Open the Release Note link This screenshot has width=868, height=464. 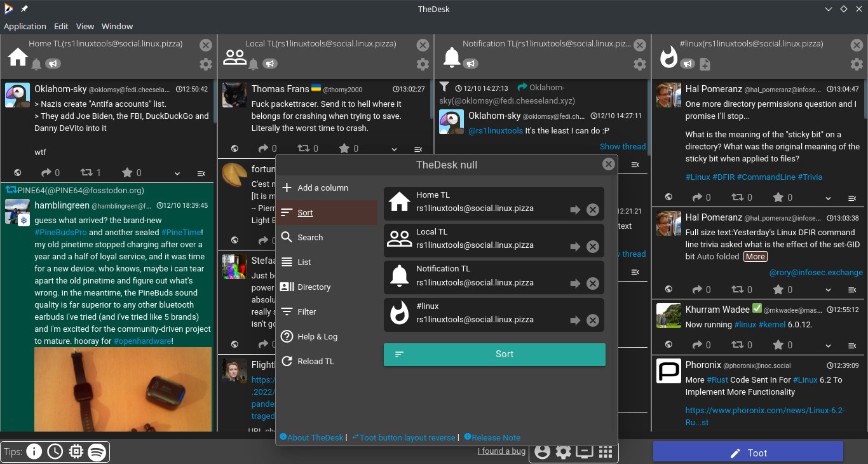pos(492,437)
